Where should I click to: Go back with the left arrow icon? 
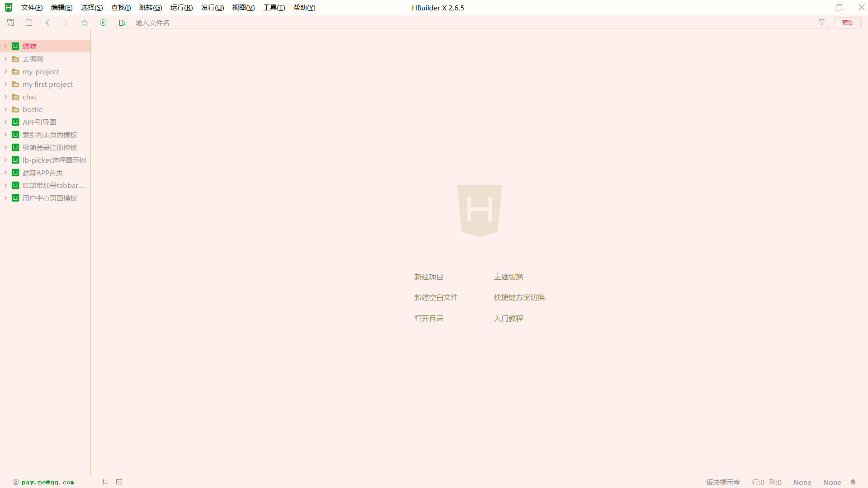(47, 23)
